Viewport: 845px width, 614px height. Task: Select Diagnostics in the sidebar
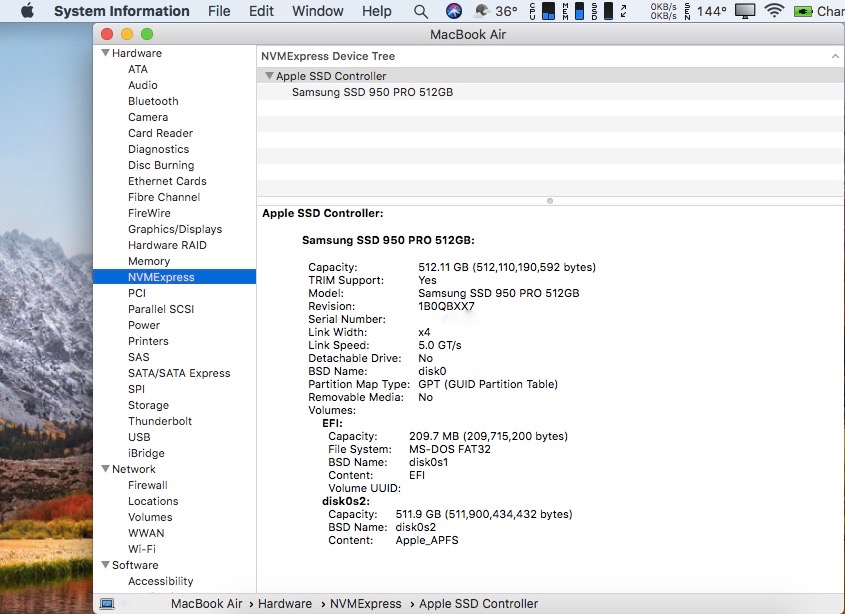click(158, 149)
